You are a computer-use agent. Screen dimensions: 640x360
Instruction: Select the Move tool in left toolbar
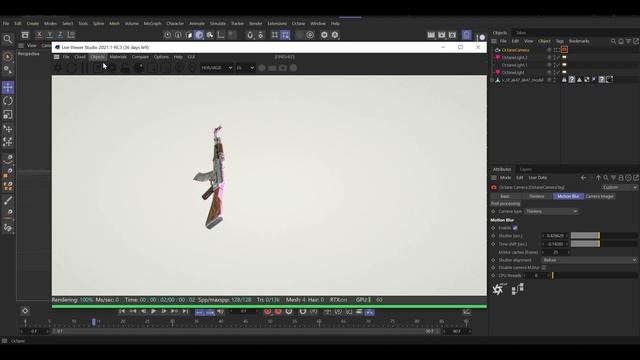pyautogui.click(x=8, y=87)
